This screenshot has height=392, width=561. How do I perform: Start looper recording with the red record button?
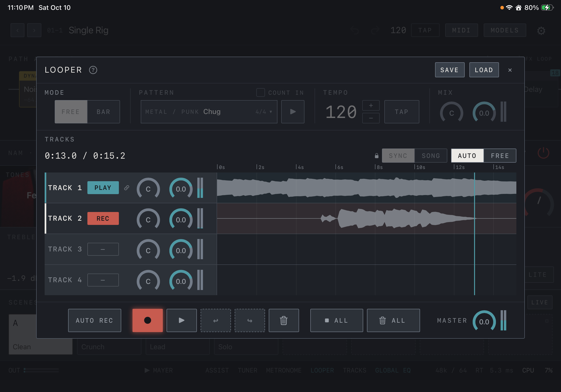[148, 320]
